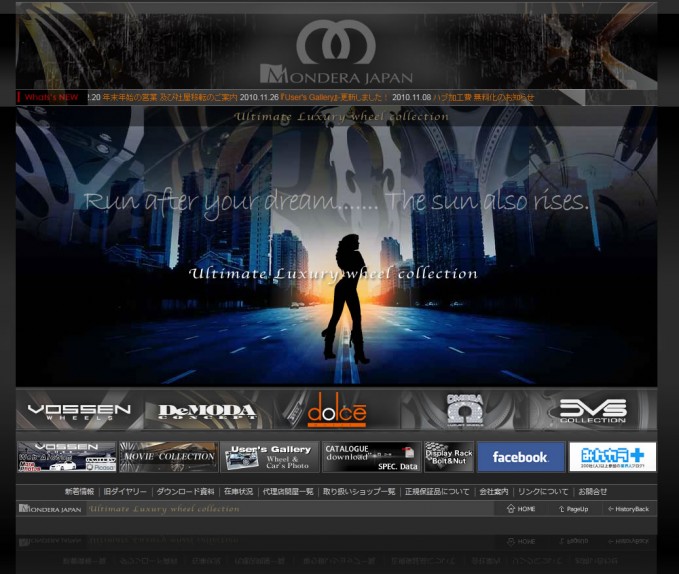Open news about 年末年始の営業 及び社屋移転
The height and width of the screenshot is (574, 679).
(170, 97)
